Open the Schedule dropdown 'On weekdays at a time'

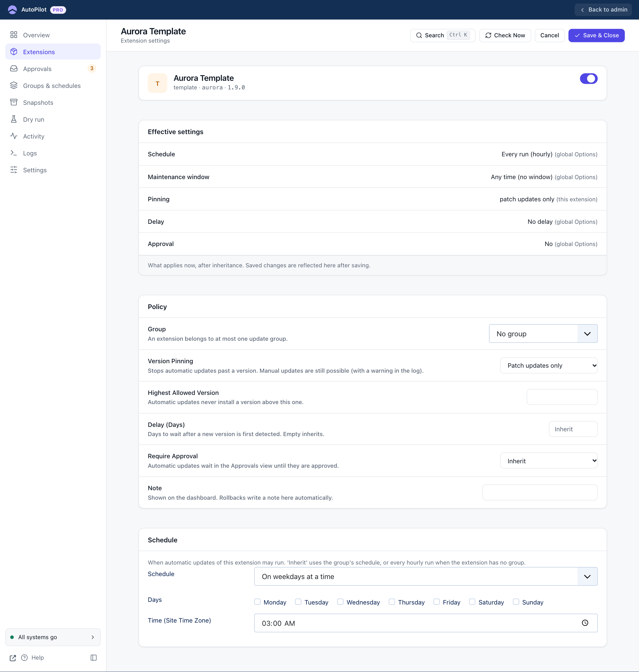426,577
